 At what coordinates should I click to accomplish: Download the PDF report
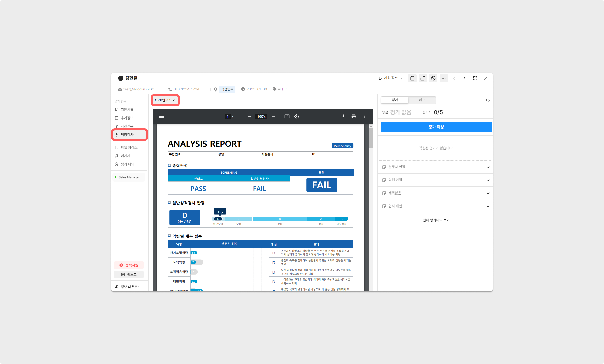(x=343, y=116)
